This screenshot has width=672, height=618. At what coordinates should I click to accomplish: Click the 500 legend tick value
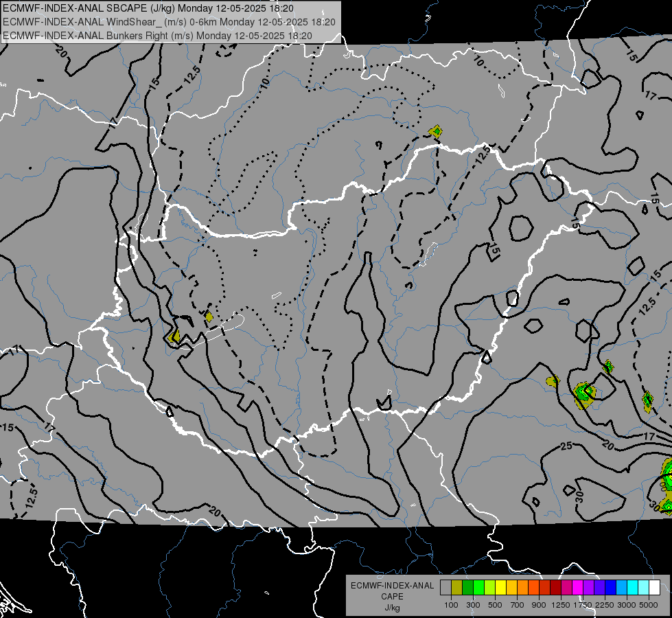(495, 605)
